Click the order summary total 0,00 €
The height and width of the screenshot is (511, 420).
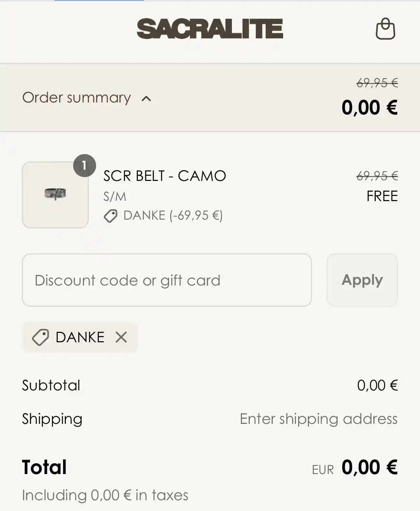tap(370, 107)
